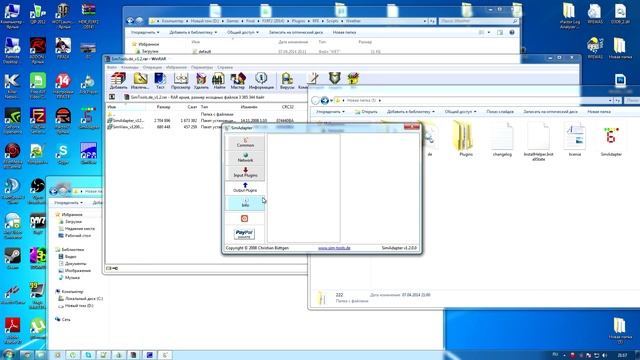Select the InstallHelper.InstallState file icon

[538, 141]
